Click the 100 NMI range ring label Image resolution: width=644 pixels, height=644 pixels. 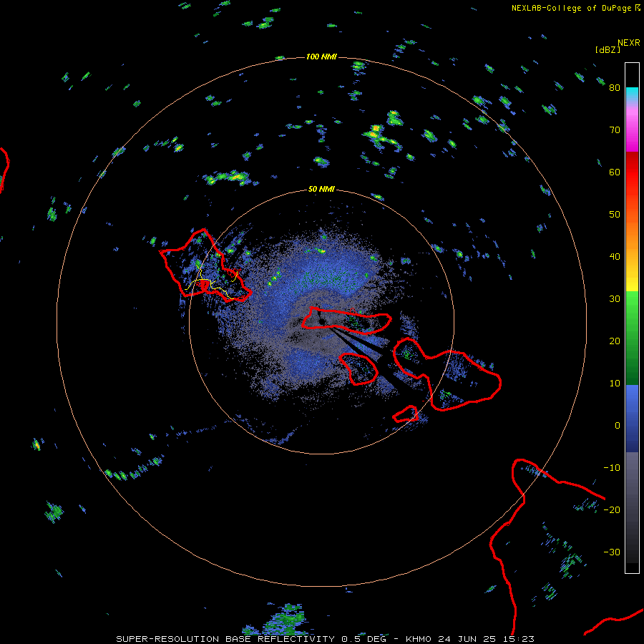tap(321, 57)
